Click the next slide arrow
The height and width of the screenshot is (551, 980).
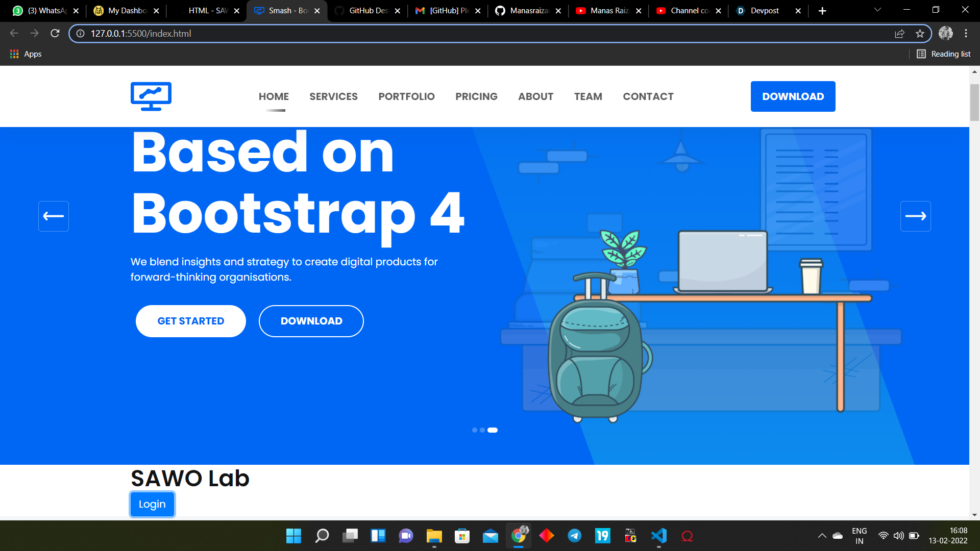tap(916, 216)
